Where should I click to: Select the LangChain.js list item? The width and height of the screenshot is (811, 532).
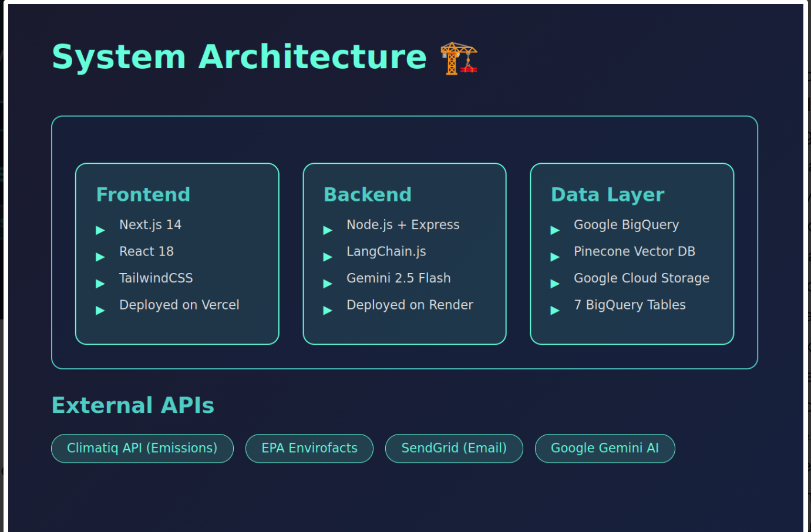(386, 251)
